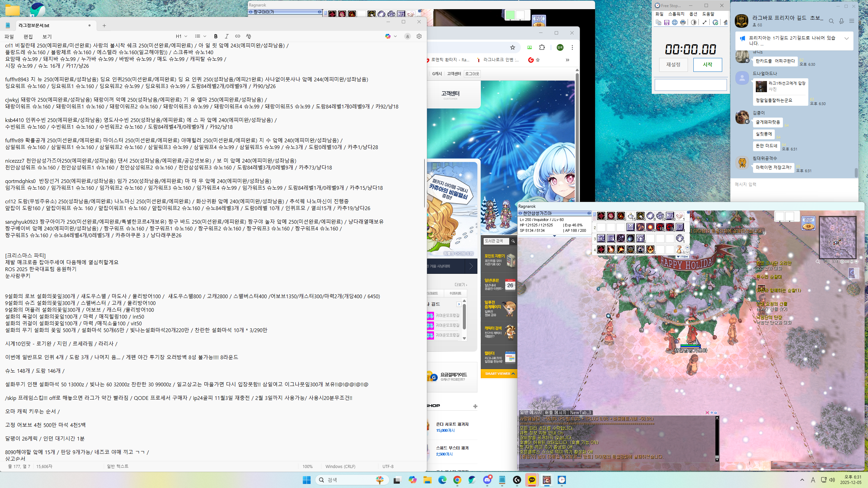The image size is (868, 488).
Task: Click the save icon in Free Stopwatch toolbar
Action: (x=667, y=22)
